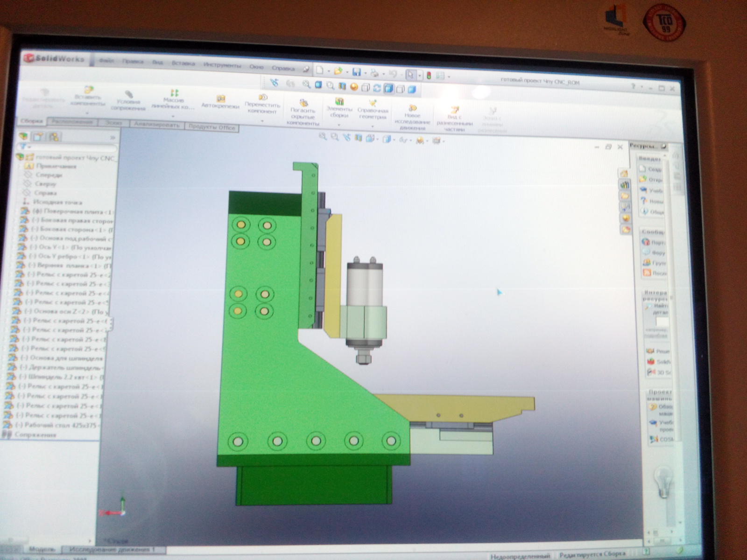Activate the Переместить компонент tool
Screen dimensions: 747x560
[x=262, y=104]
